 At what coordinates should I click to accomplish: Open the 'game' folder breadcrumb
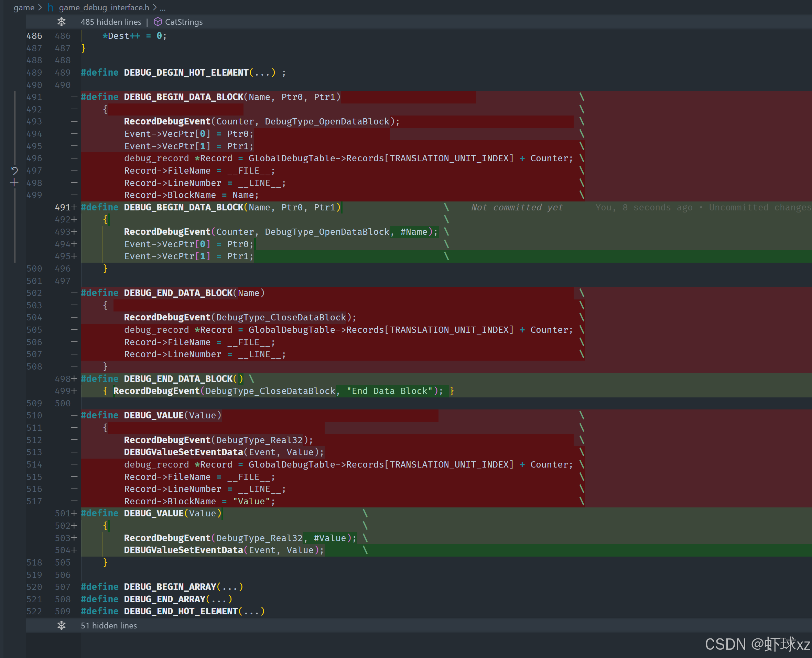pos(24,7)
